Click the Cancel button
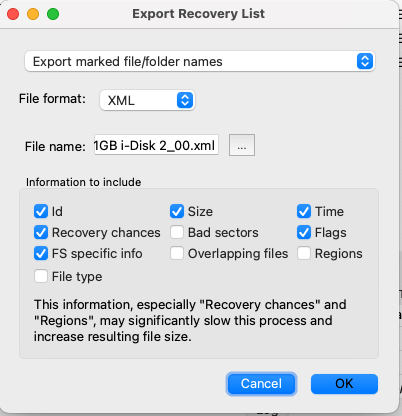 pyautogui.click(x=261, y=384)
